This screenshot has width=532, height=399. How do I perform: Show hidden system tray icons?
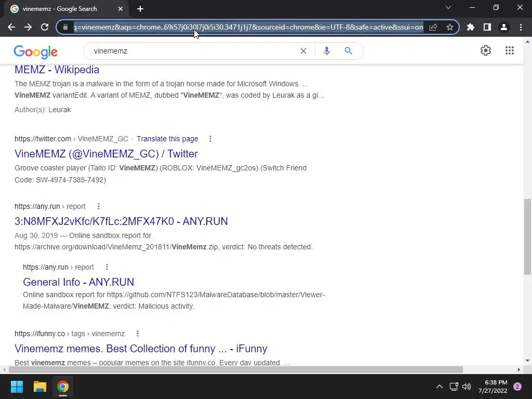[440, 387]
